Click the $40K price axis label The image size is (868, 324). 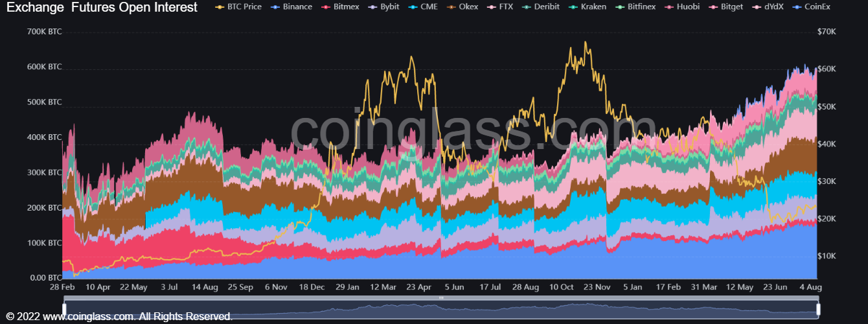pyautogui.click(x=827, y=144)
